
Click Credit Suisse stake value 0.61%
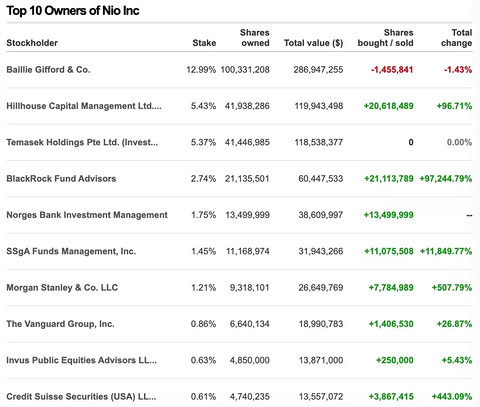pos(203,397)
